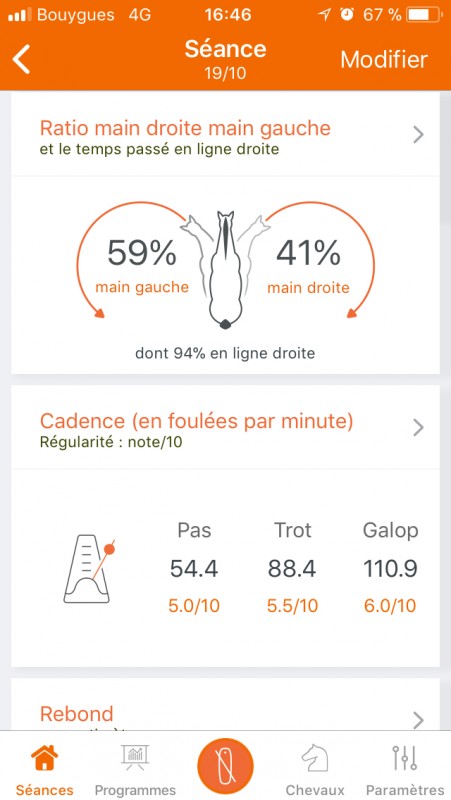The height and width of the screenshot is (800, 451).
Task: Tap the metronome cadence icon
Action: tap(89, 569)
